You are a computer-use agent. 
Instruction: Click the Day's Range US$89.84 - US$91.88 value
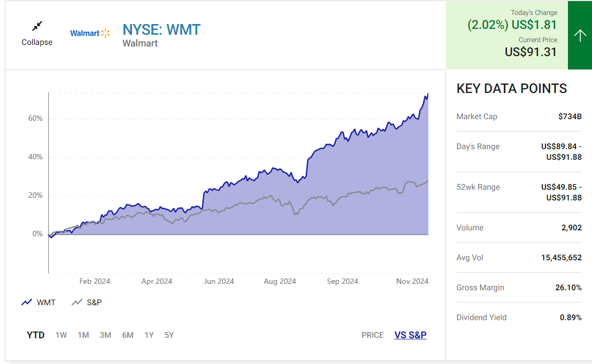(x=562, y=152)
